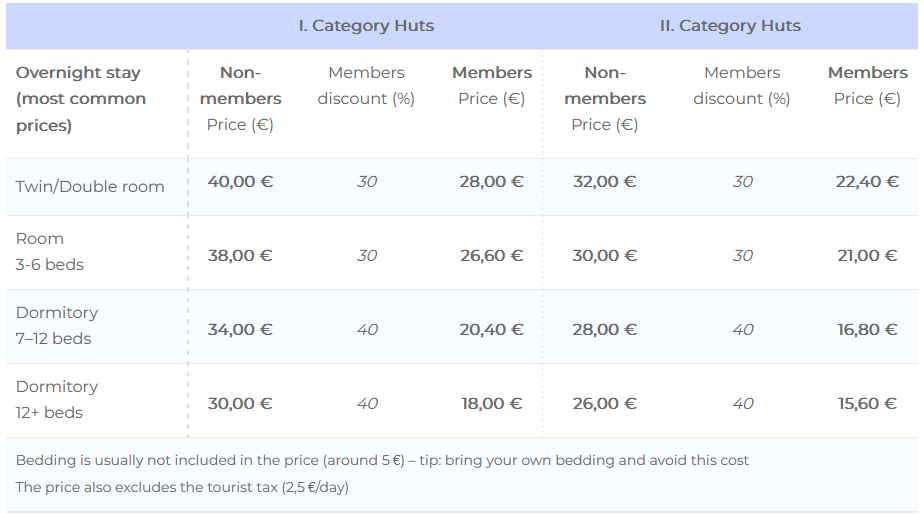Click the 34,00 € dormitory price cell
Screen dimensions: 924x514
tap(240, 330)
